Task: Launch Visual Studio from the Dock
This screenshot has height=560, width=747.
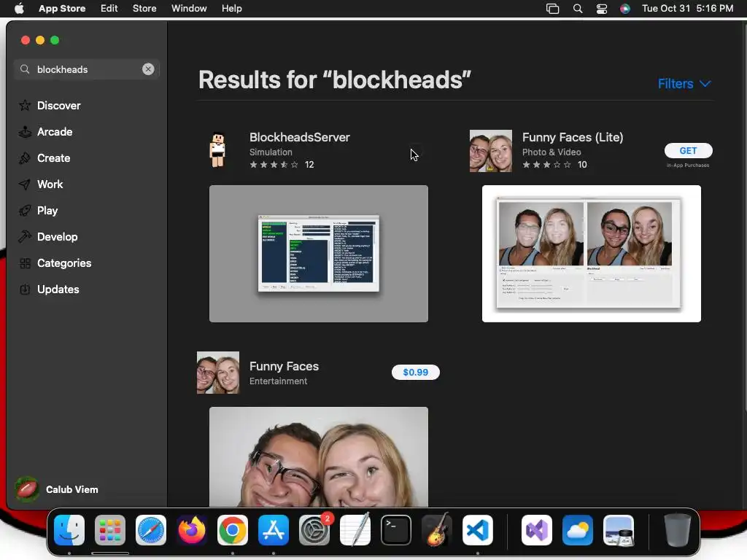Action: pyautogui.click(x=537, y=530)
